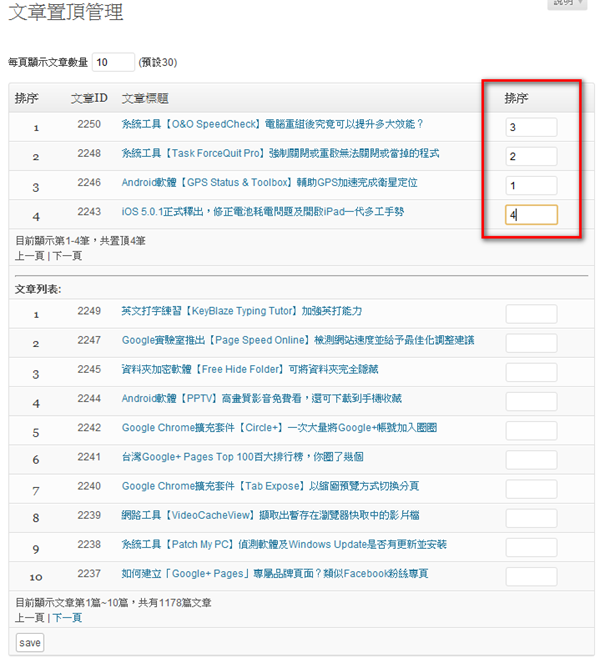This screenshot has width=600, height=658.
Task: Go to next page (下一頁) of article list
Action: click(x=67, y=618)
